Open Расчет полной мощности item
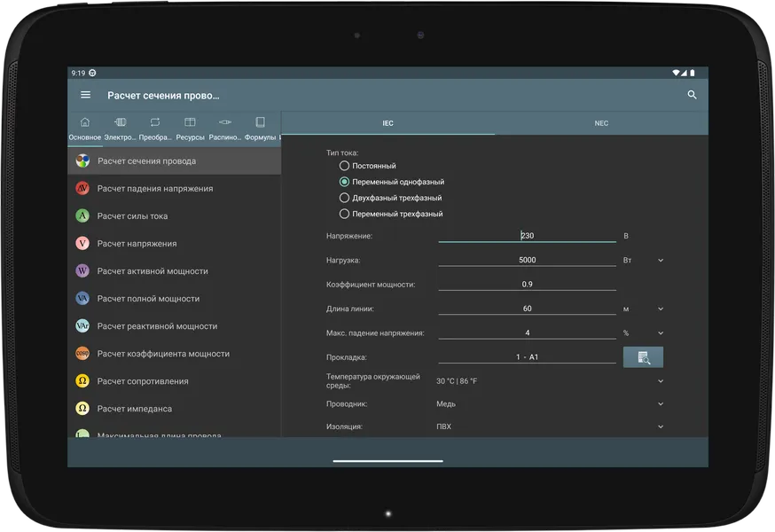Viewport: 775px width, 532px height. [175, 299]
